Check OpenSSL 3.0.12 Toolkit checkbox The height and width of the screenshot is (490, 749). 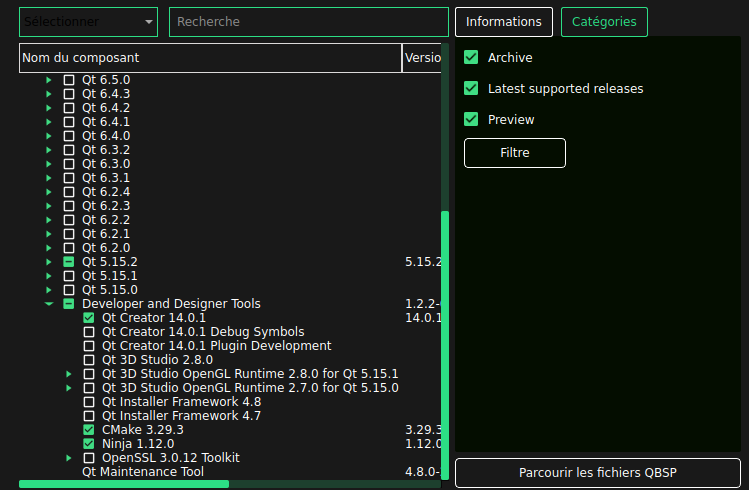(x=89, y=458)
